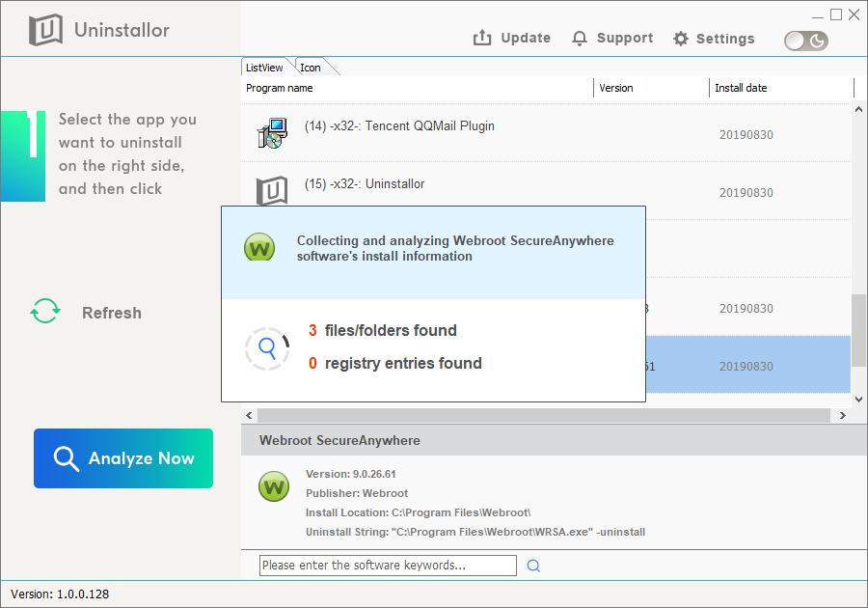Click the magnifier icon on Analyze Now
Image resolution: width=868 pixels, height=608 pixels.
66,458
